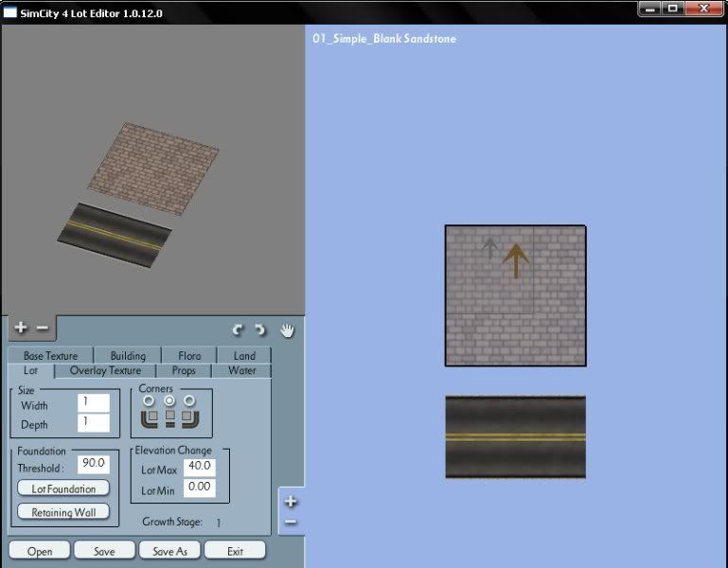
Task: Click the Save button
Action: click(x=104, y=551)
